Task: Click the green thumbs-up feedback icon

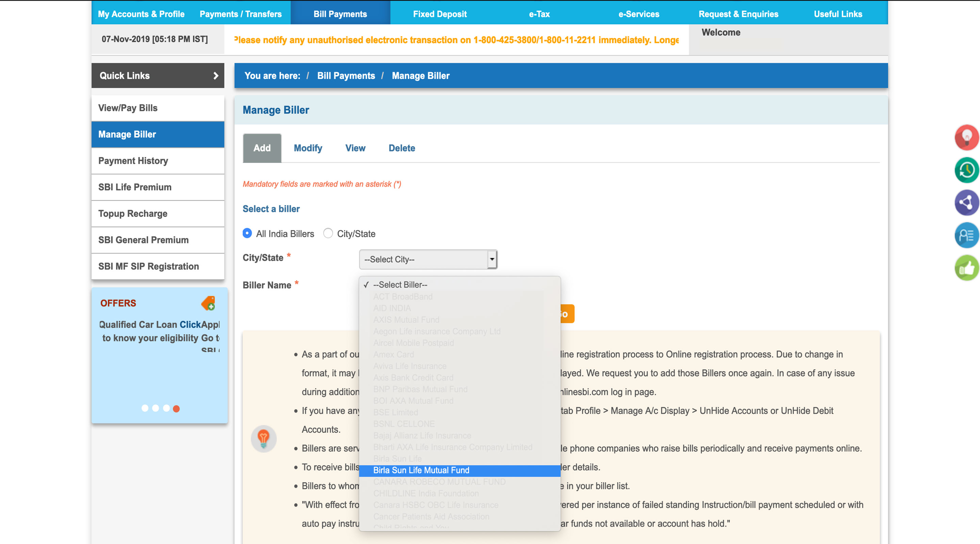Action: pyautogui.click(x=966, y=268)
